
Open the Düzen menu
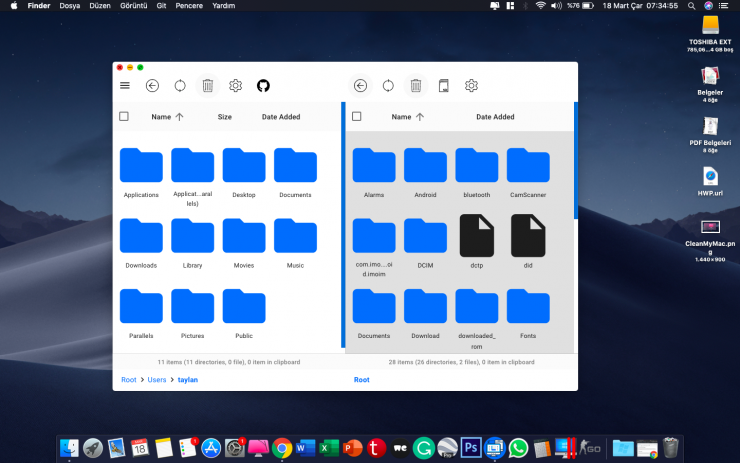point(100,6)
